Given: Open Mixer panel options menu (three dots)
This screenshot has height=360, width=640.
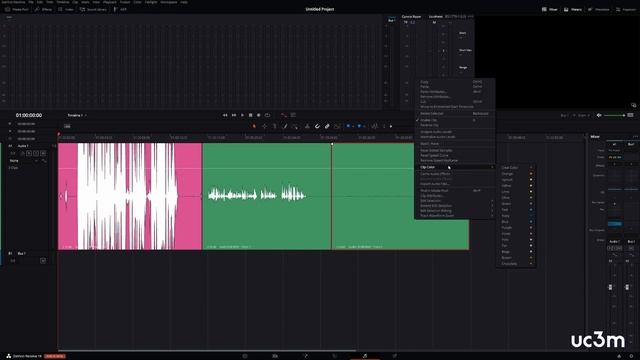Looking at the screenshot, I should coord(635,136).
